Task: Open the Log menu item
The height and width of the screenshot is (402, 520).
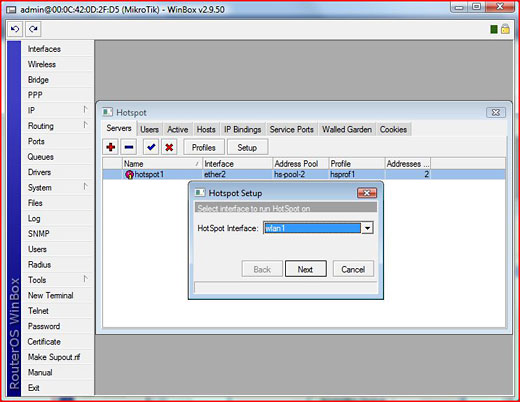Action: [34, 218]
